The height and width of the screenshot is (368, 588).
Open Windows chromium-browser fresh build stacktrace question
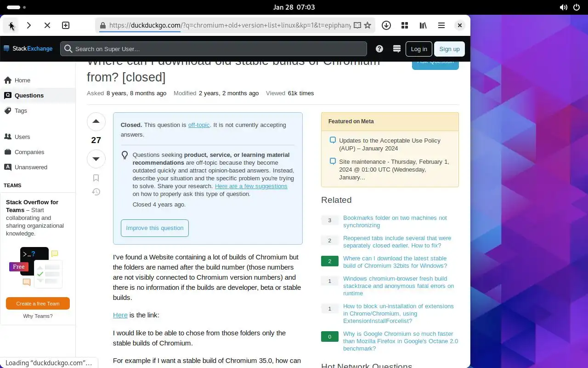tap(399, 286)
